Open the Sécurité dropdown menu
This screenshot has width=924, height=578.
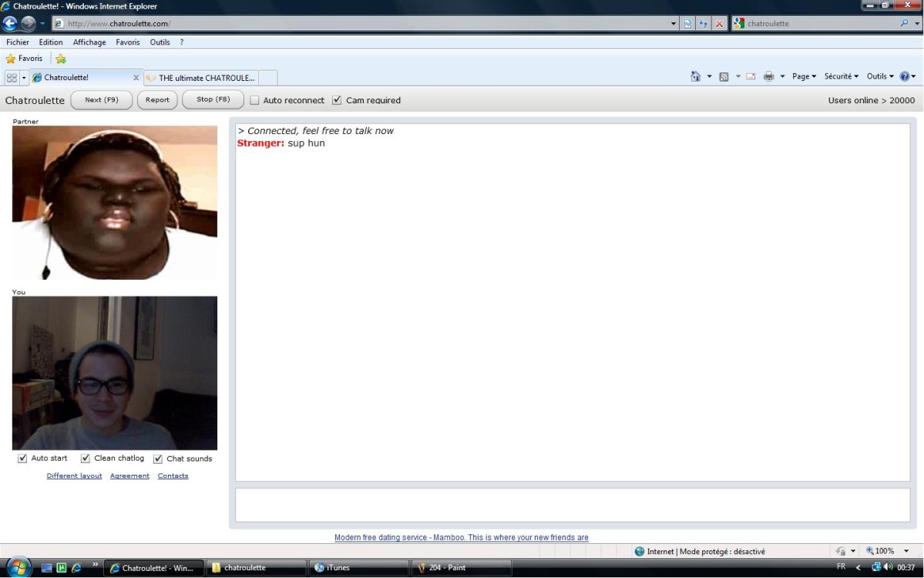[841, 76]
